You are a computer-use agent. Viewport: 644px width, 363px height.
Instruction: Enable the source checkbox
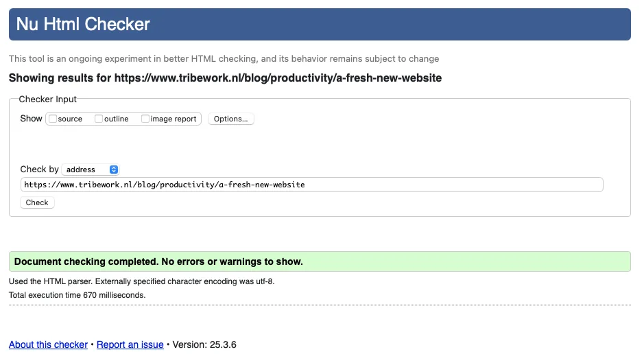[x=53, y=119]
